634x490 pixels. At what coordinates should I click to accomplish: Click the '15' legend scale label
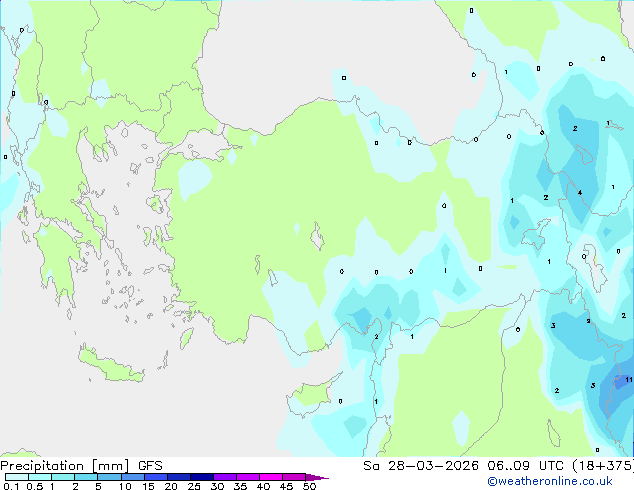pos(148,486)
